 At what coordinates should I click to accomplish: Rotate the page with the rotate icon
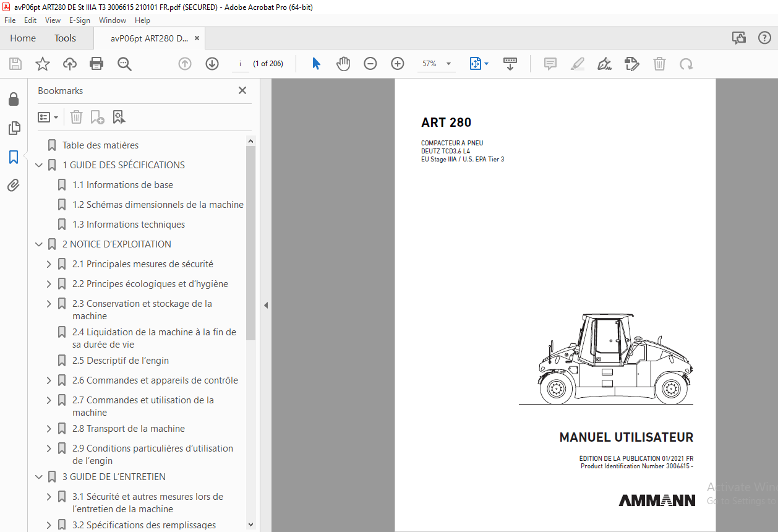(x=686, y=64)
